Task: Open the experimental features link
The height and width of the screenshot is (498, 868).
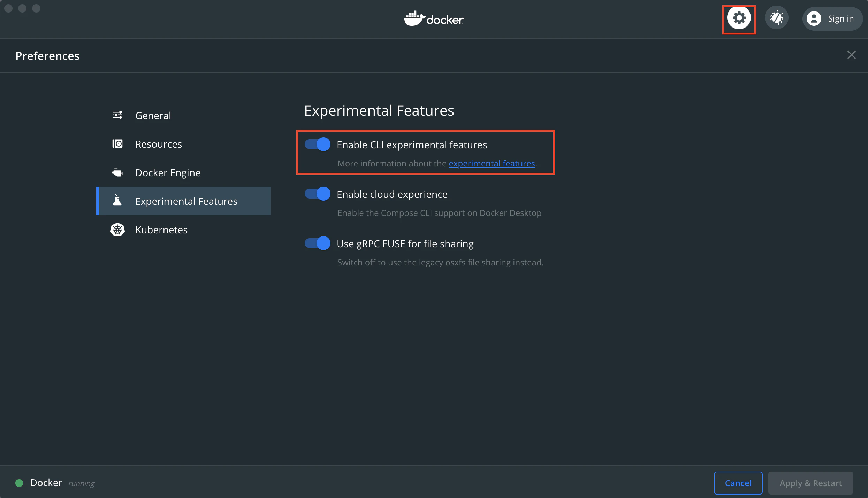Action: pos(492,164)
